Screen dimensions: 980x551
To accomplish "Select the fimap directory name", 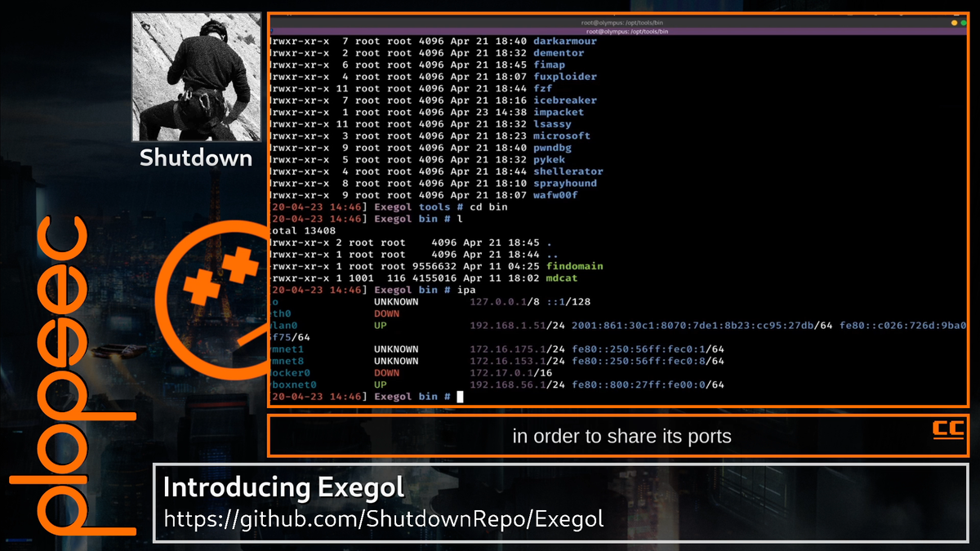I will pos(549,64).
